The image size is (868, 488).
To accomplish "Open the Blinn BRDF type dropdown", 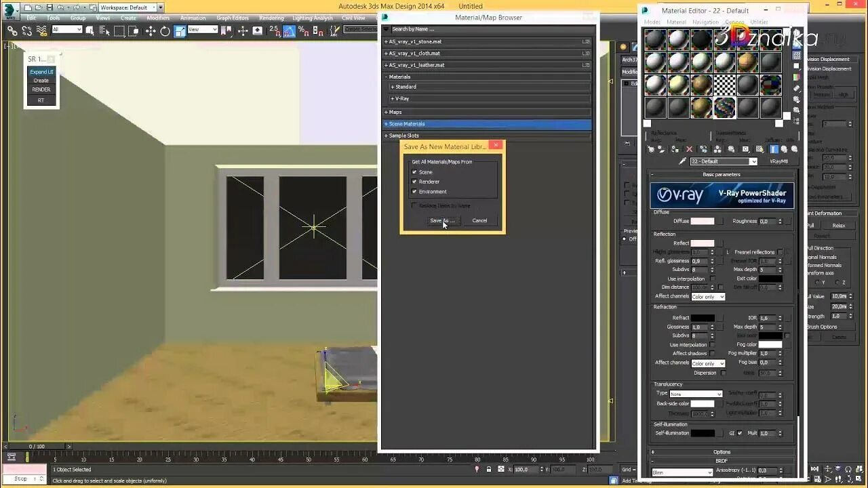I will [x=682, y=472].
